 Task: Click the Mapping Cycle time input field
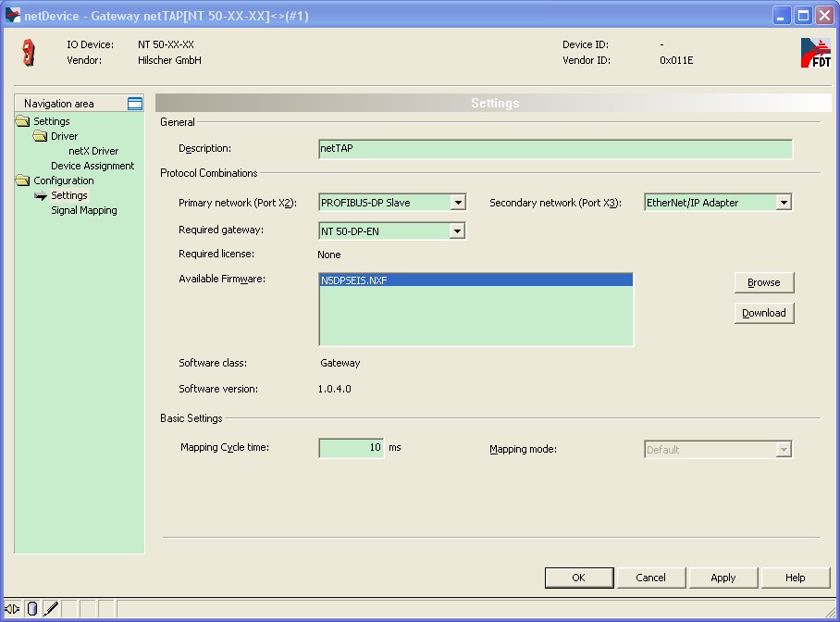351,448
